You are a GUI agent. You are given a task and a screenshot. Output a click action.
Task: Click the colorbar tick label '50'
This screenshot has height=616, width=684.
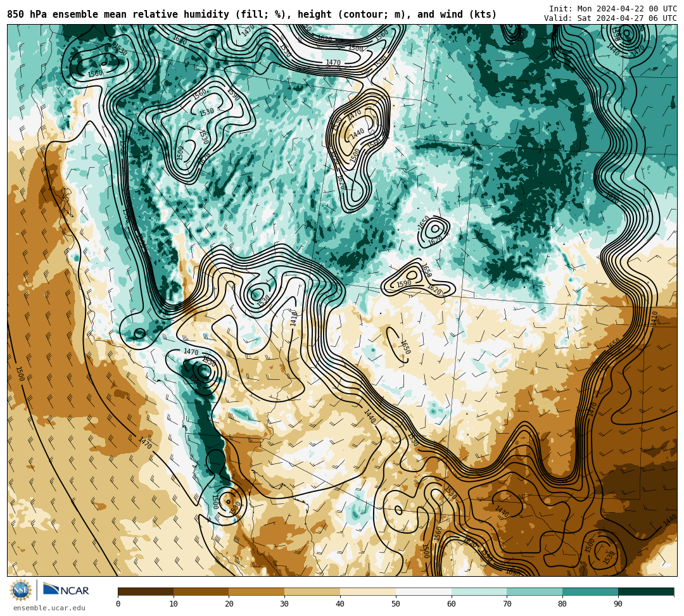(396, 604)
